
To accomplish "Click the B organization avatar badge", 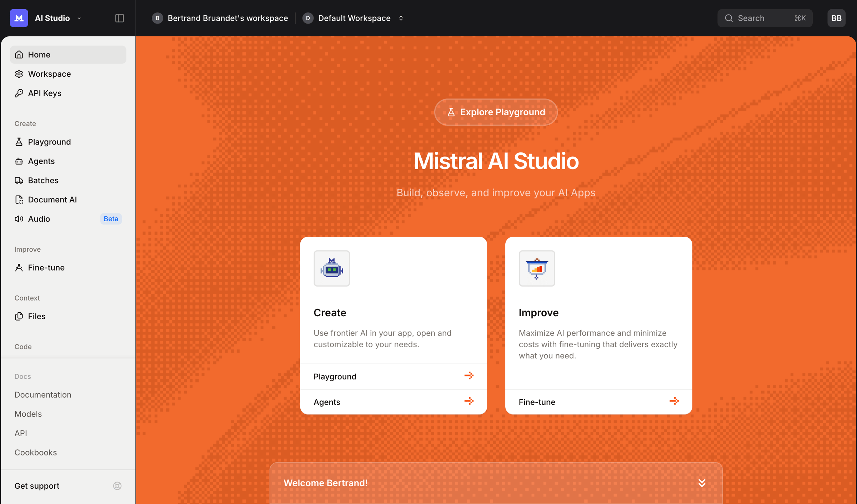I will pyautogui.click(x=157, y=18).
